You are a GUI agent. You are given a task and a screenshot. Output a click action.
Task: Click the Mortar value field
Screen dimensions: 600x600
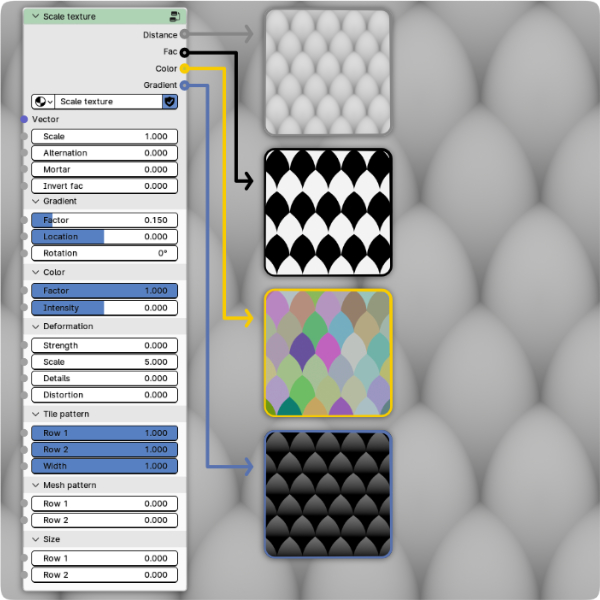click(104, 170)
